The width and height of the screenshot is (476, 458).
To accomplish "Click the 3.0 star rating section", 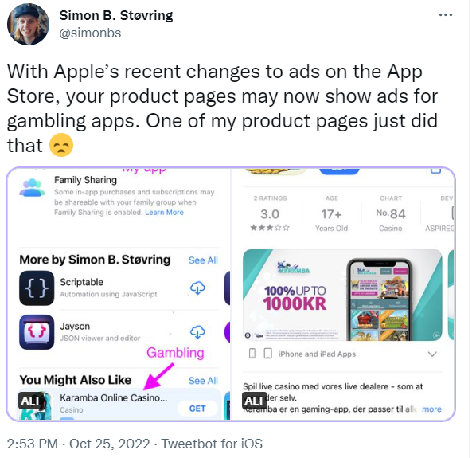I will click(x=270, y=215).
